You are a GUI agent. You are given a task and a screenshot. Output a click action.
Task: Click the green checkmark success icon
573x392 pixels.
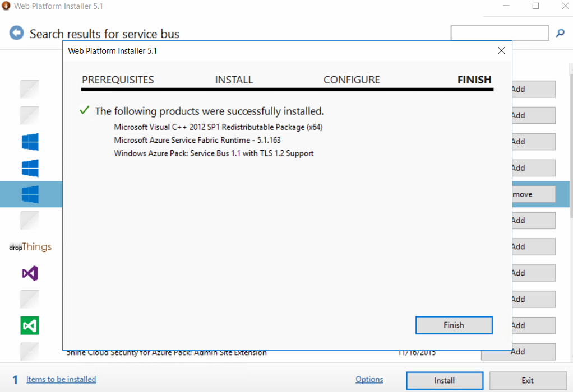[x=84, y=110]
